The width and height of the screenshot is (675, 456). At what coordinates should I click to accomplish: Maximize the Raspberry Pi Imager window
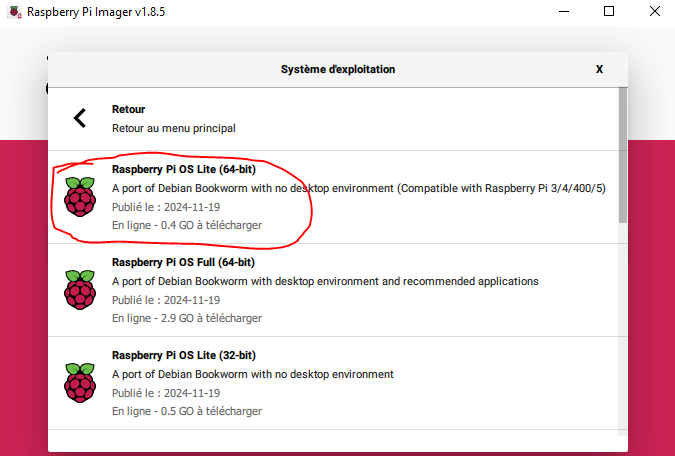tap(609, 12)
